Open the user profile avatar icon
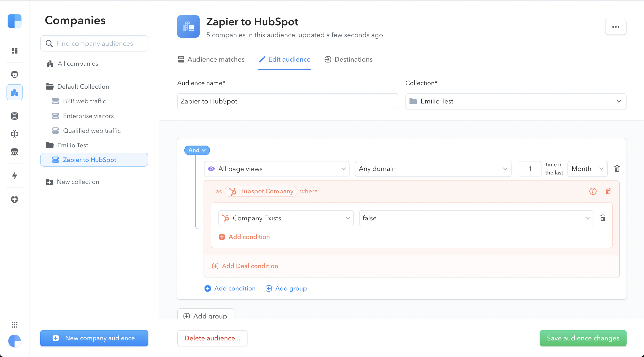Image resolution: width=644 pixels, height=357 pixels. (x=15, y=341)
